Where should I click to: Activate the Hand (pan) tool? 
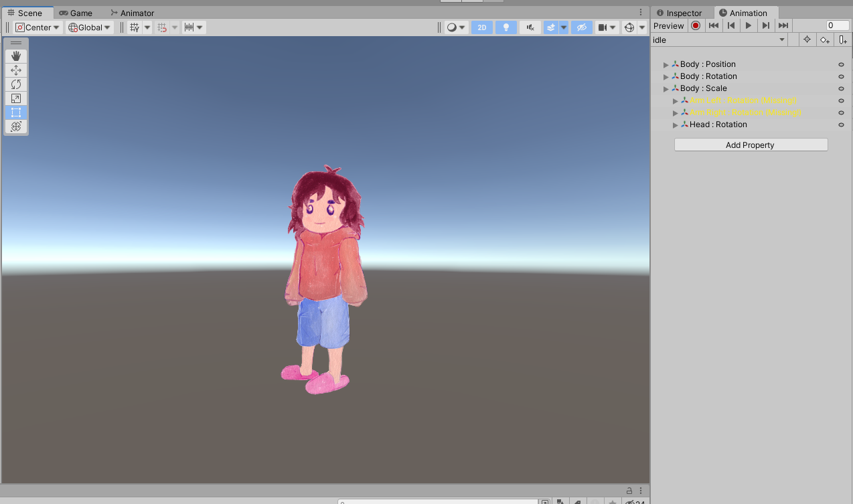point(15,56)
